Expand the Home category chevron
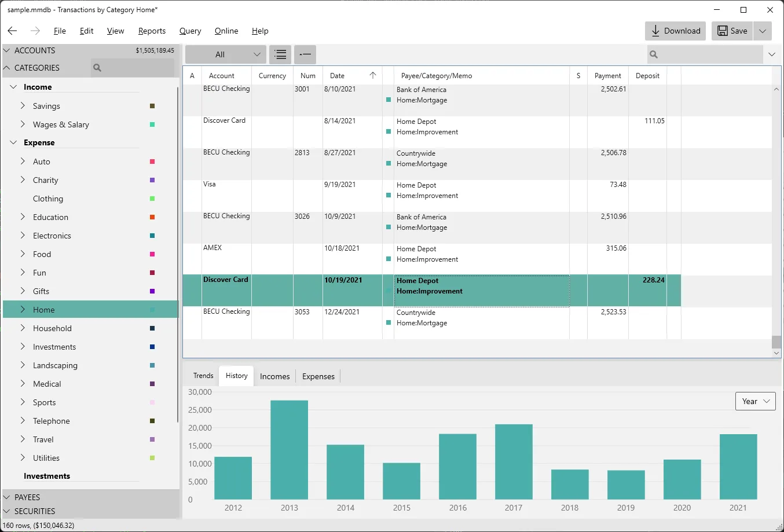The image size is (784, 532). (23, 310)
